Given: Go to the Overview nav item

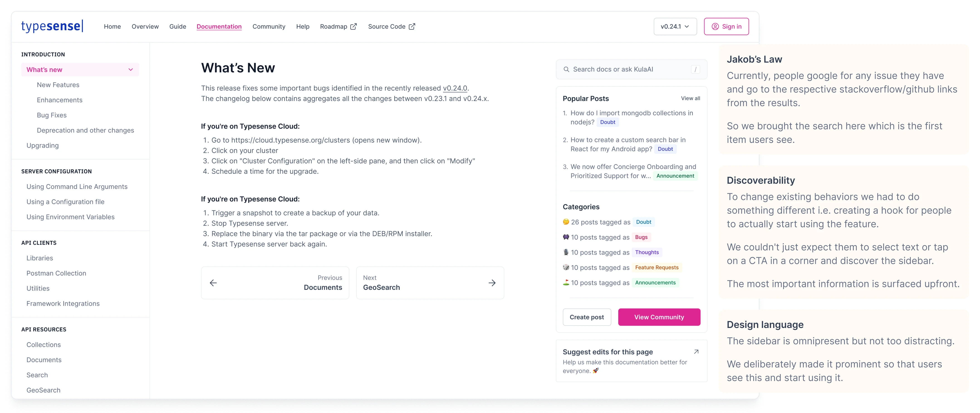Looking at the screenshot, I should pos(145,27).
